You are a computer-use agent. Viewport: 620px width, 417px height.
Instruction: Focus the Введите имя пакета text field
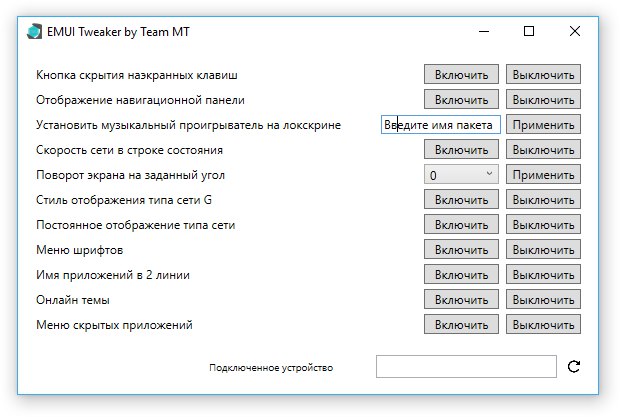click(x=440, y=125)
